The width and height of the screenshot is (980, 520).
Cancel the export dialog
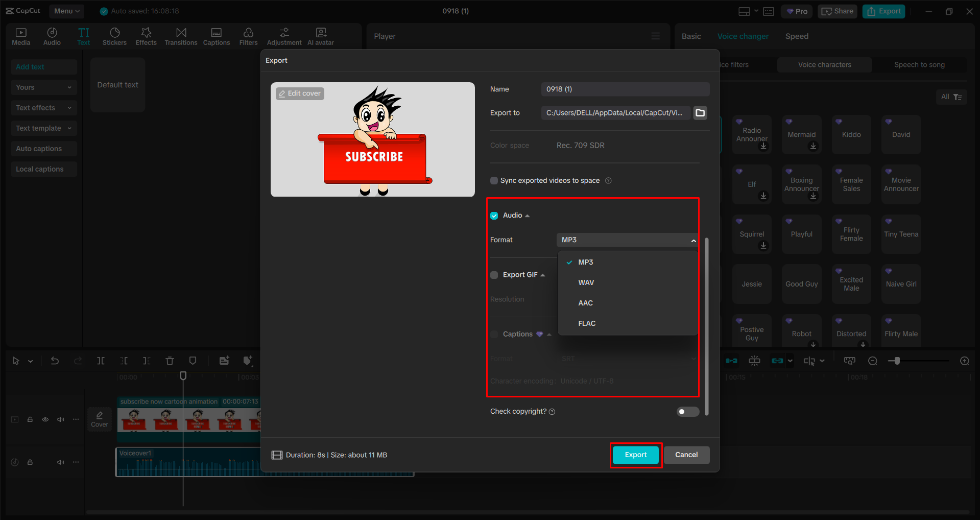pyautogui.click(x=686, y=455)
